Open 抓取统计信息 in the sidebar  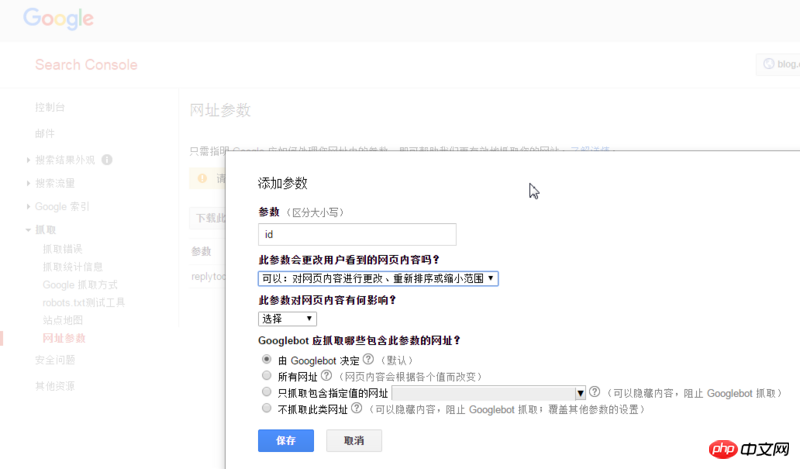[72, 267]
